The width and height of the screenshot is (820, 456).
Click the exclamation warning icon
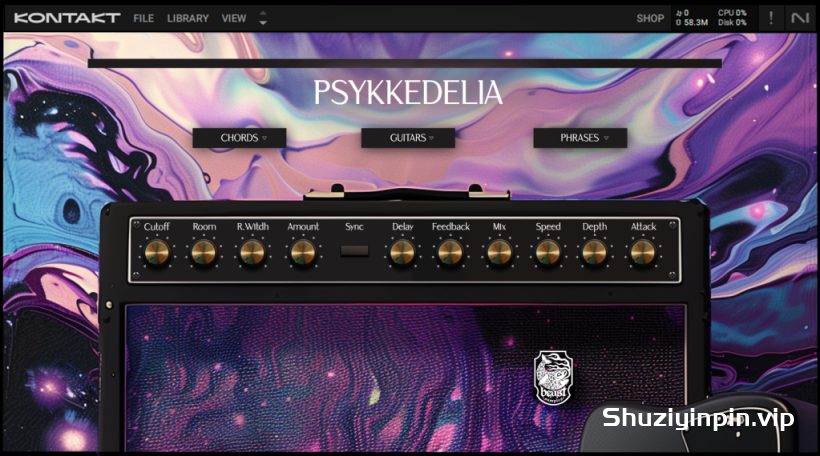pos(771,18)
